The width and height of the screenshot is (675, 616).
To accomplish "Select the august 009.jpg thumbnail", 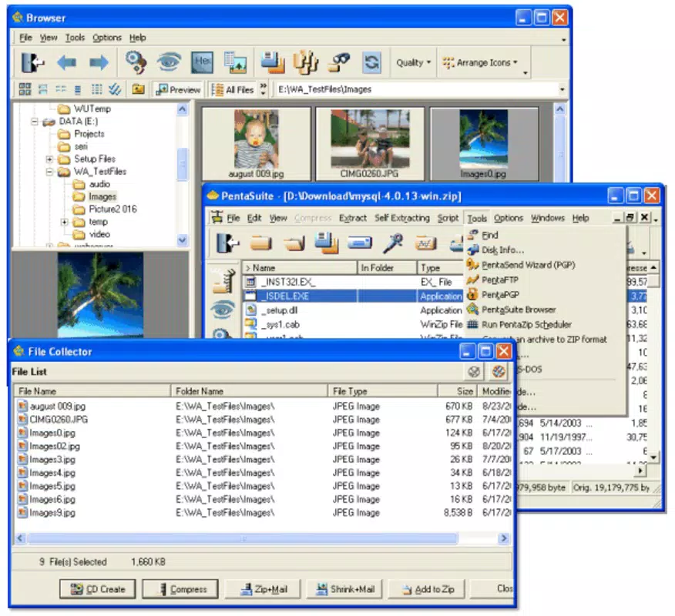I will [x=256, y=144].
